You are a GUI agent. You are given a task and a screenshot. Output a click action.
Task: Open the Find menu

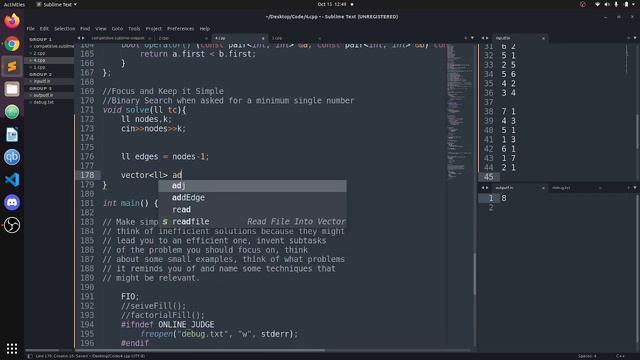(x=85, y=29)
